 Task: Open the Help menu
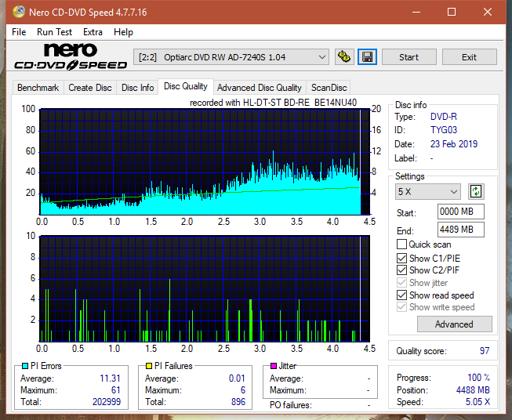click(123, 32)
